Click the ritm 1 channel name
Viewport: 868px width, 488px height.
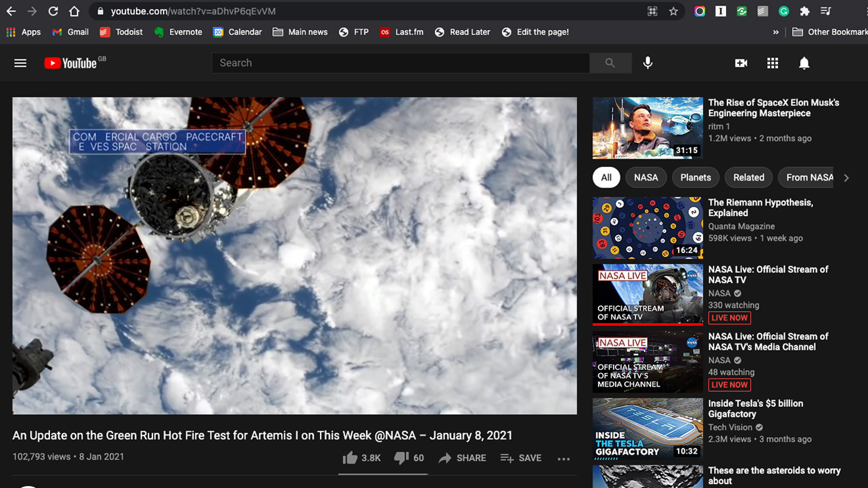[719, 126]
